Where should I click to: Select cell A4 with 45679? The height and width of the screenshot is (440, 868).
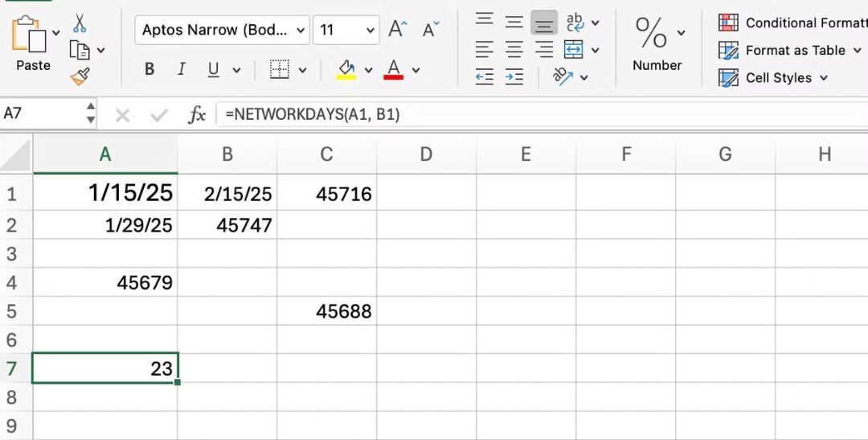click(105, 282)
